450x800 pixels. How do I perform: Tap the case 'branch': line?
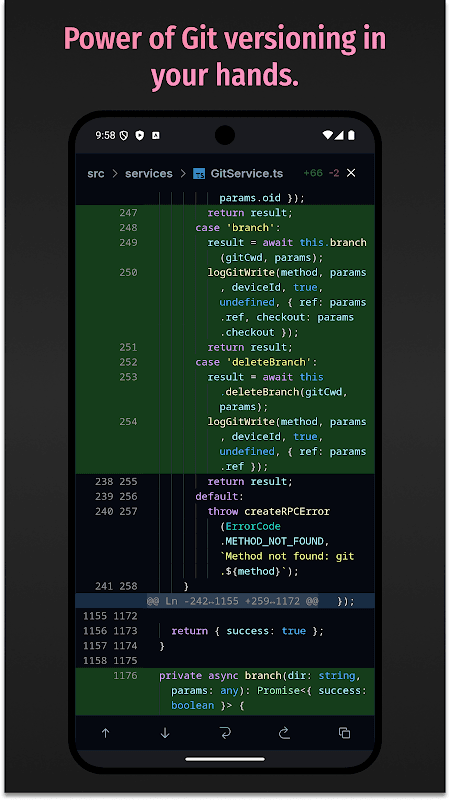[x=238, y=228]
